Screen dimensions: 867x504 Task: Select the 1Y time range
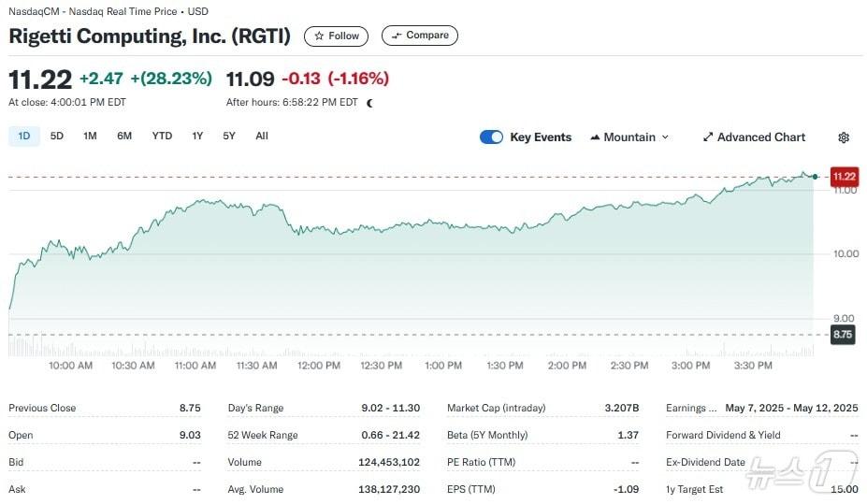click(x=197, y=137)
